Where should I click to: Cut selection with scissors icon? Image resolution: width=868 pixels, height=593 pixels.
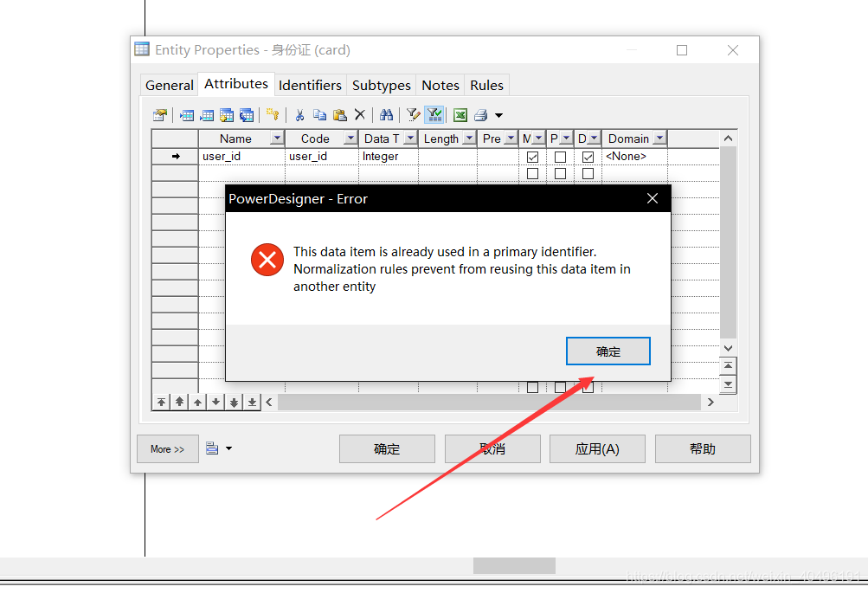click(x=299, y=115)
